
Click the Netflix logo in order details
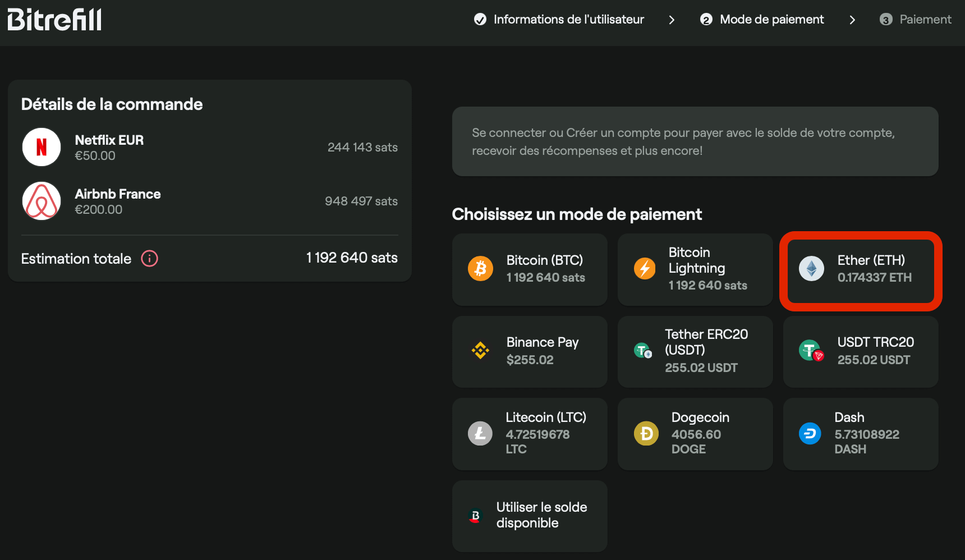(42, 146)
